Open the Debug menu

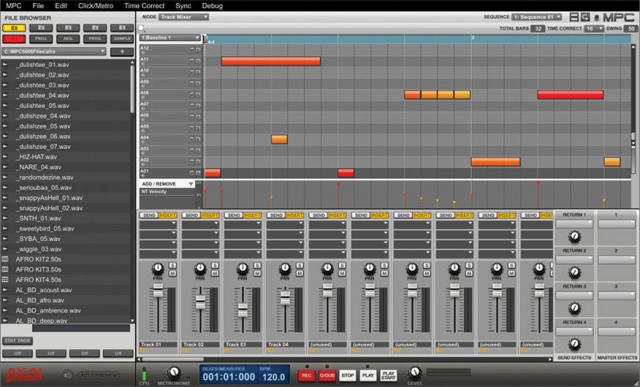coord(212,6)
